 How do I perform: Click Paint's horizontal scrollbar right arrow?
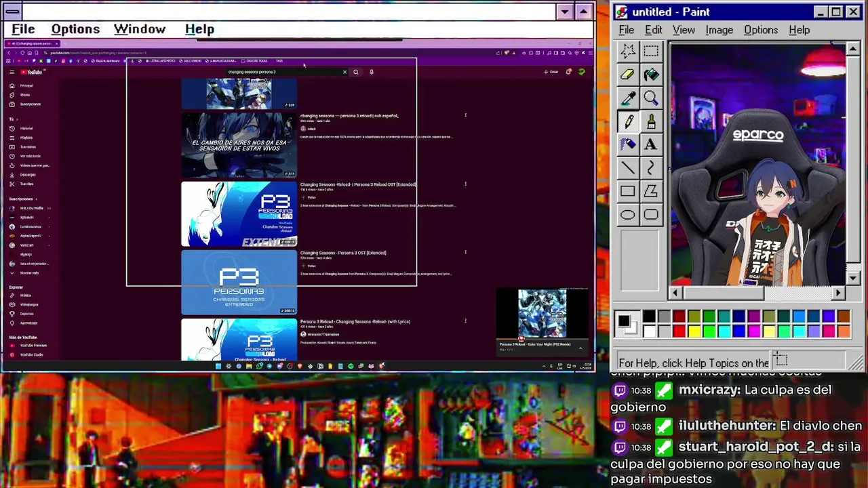838,293
